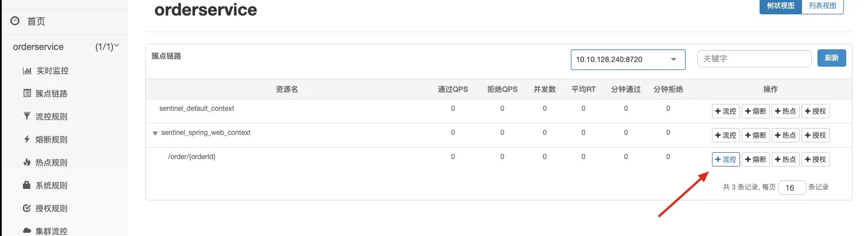This screenshot has width=868, height=236.
Task: Click the checkmark icon for 授权规则
Action: 27,208
